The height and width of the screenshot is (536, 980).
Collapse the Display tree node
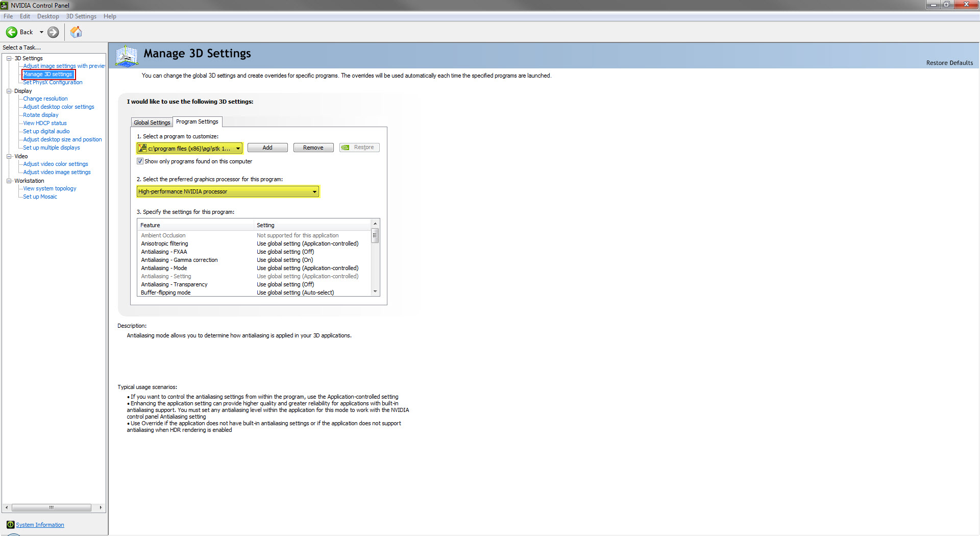coord(9,91)
